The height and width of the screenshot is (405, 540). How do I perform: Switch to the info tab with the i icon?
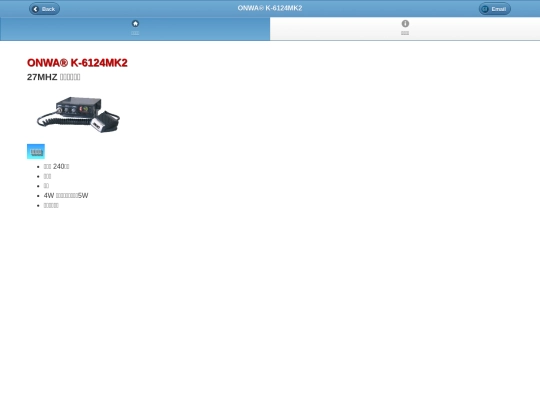coord(405,29)
